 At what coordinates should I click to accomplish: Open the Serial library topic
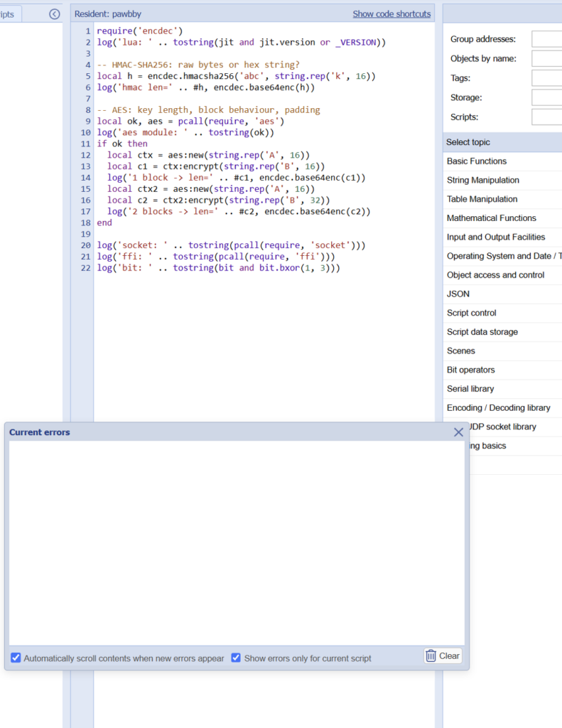point(502,390)
